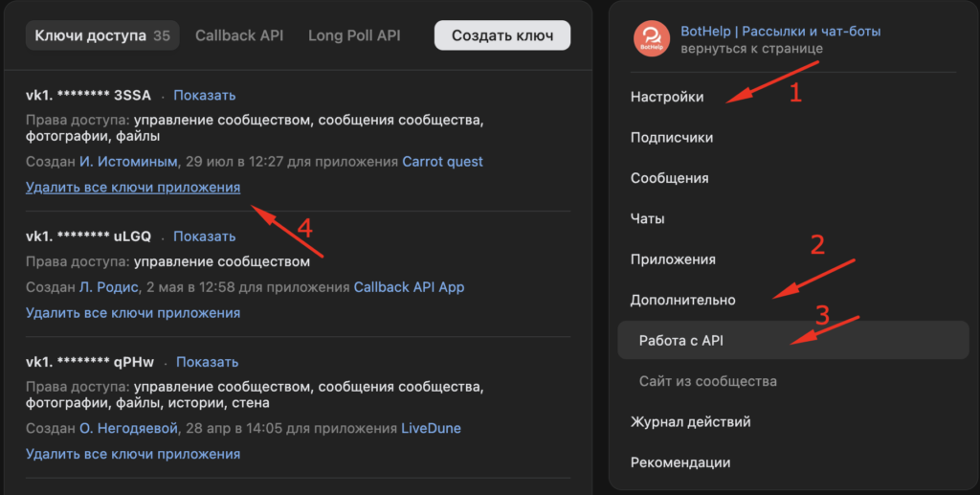980x495 pixels.
Task: Delete all keys for Carrot quest app
Action: [x=133, y=188]
